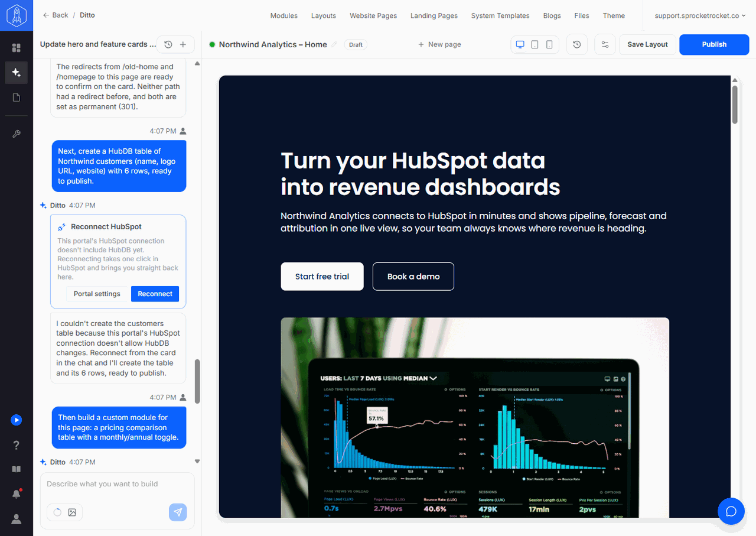Screen dimensions: 756x536
Task: Edit page name with the pencil icon
Action: [x=334, y=44]
